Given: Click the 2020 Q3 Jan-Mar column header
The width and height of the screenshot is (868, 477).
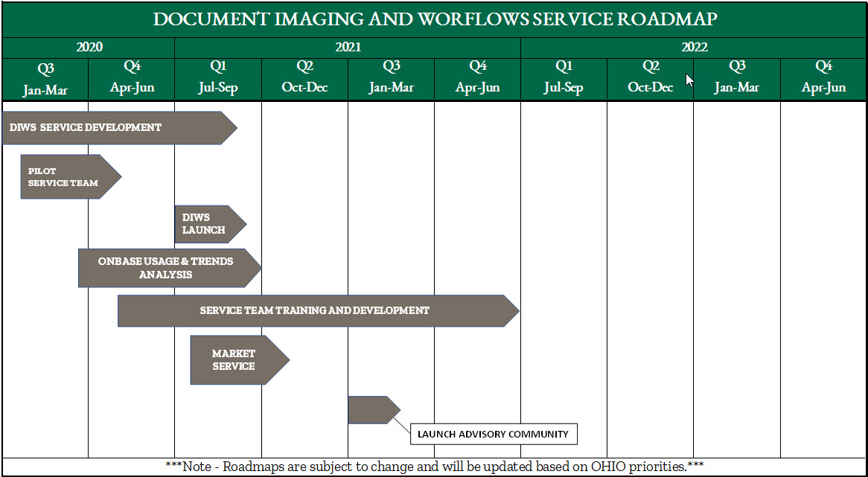Looking at the screenshot, I should (x=45, y=77).
